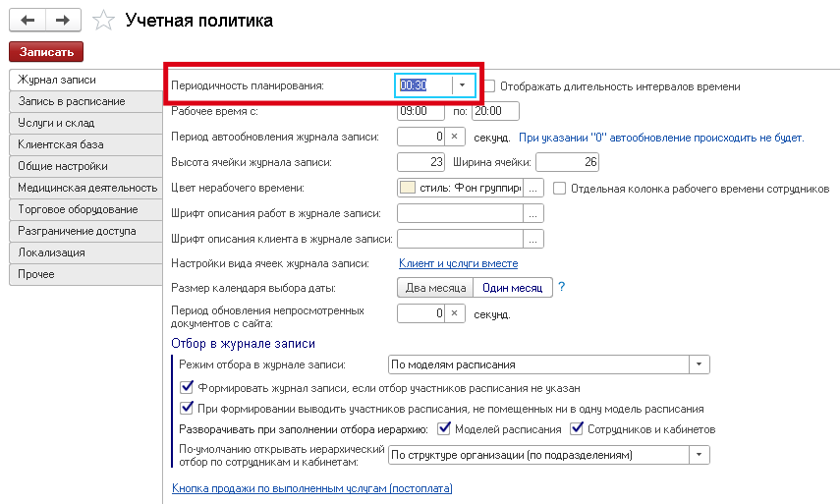The height and width of the screenshot is (504, 840).
Task: Choose font for client description in journal
Action: pos(533,239)
